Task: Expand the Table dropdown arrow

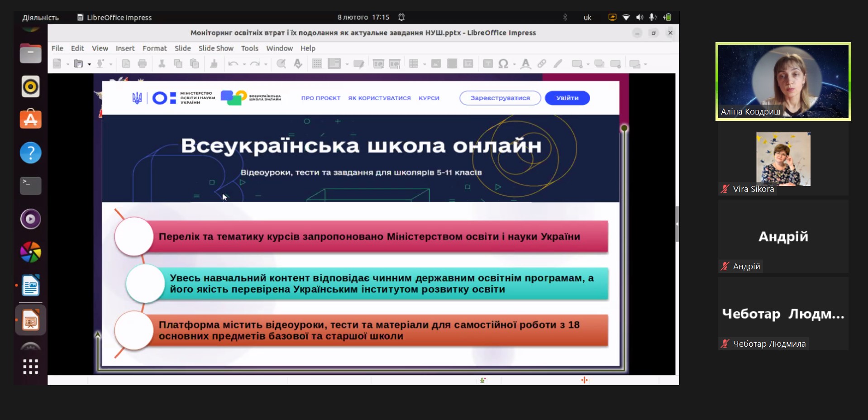Action: click(424, 64)
